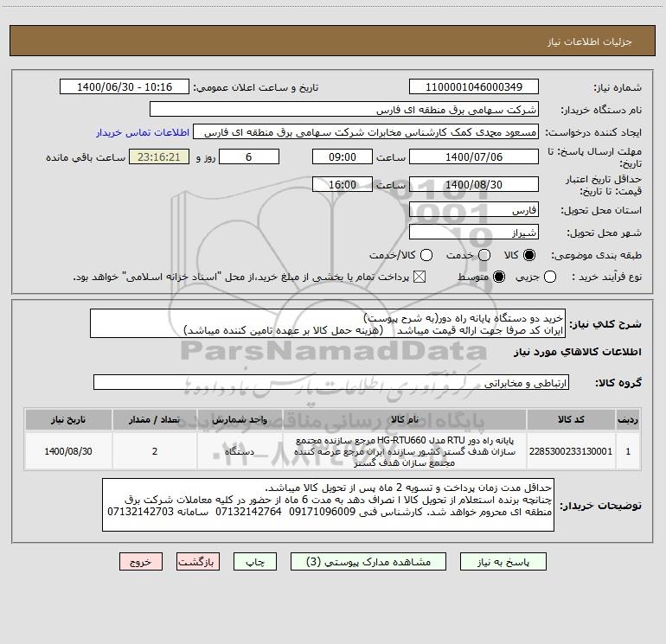Screen dimensions: 666x644
Task: Select the کالا/خدمت radio button
Action: 426,255
